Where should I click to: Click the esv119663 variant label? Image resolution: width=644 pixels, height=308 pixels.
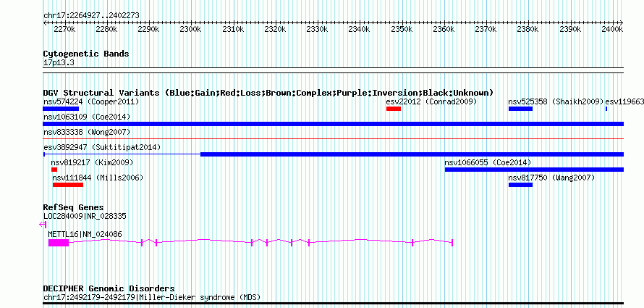[624, 101]
